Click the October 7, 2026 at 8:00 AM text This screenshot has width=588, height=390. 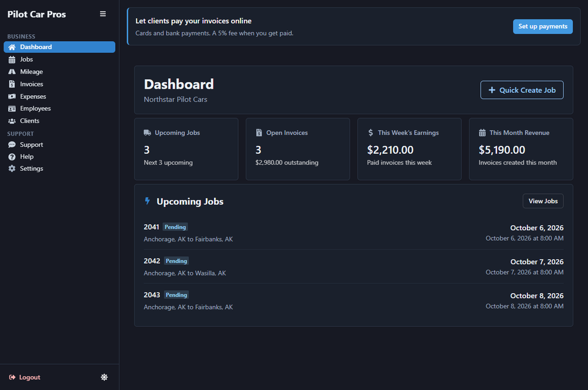tap(524, 273)
